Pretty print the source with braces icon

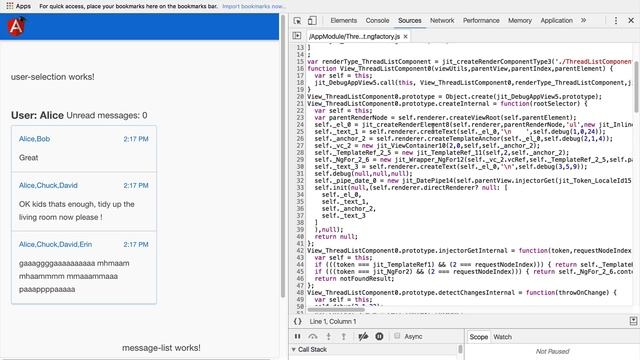coord(298,322)
